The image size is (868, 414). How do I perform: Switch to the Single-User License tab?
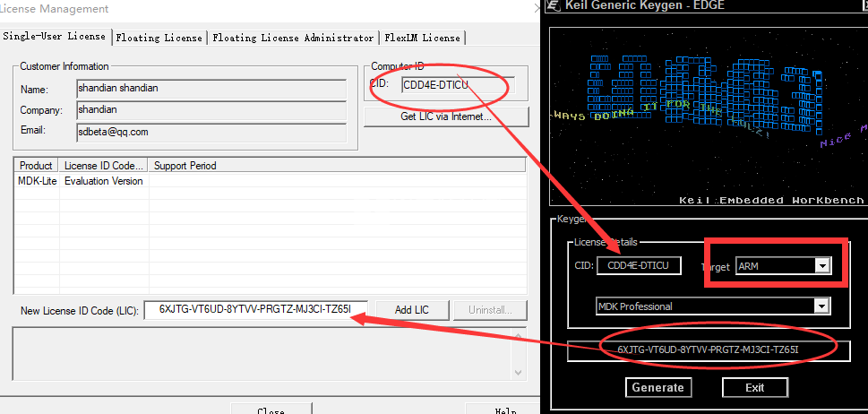[55, 36]
